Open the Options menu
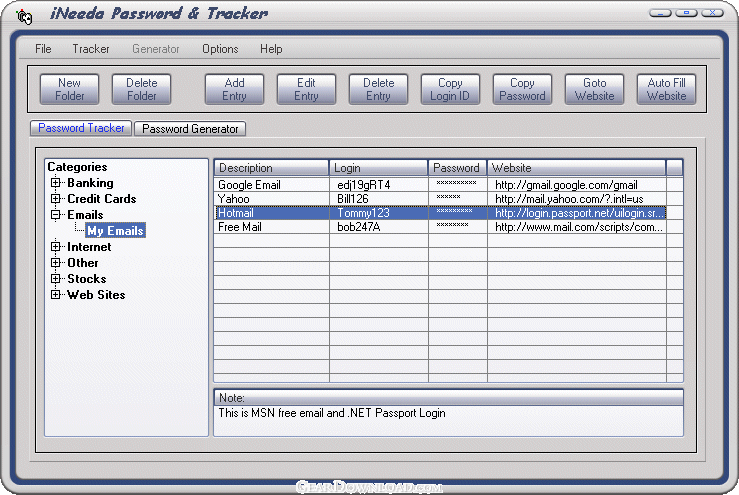This screenshot has height=495, width=739. 220,49
